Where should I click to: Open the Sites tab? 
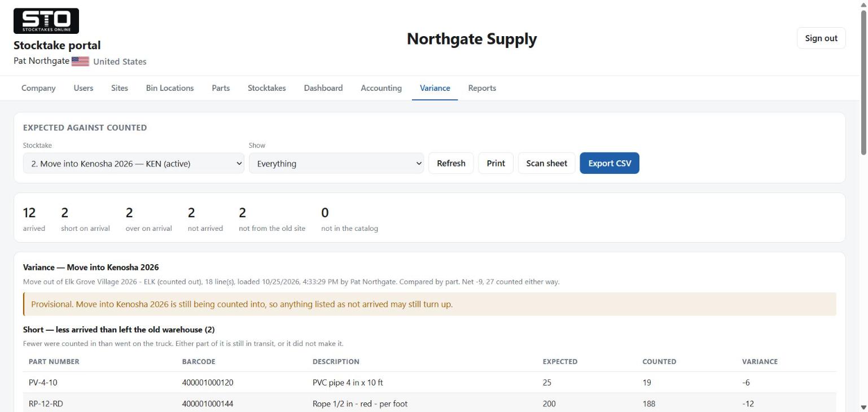pyautogui.click(x=120, y=88)
